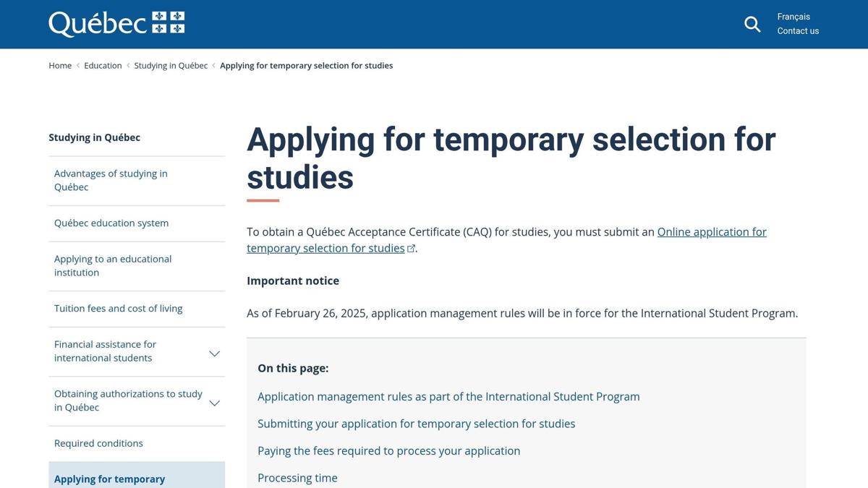Go to Home breadcrumb
Screen dimensions: 868x488
coord(60,66)
